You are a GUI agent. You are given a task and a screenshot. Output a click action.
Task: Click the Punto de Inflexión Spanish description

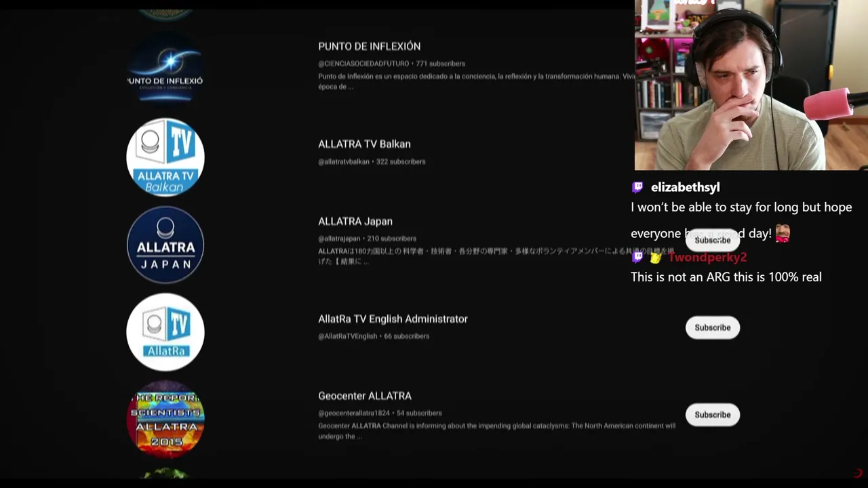(477, 81)
